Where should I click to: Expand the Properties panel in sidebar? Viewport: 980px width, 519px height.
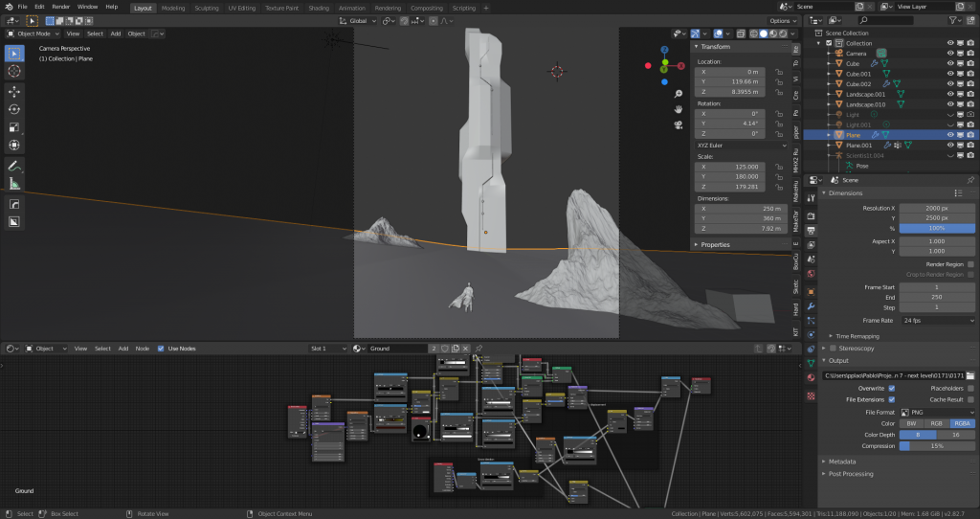(714, 244)
